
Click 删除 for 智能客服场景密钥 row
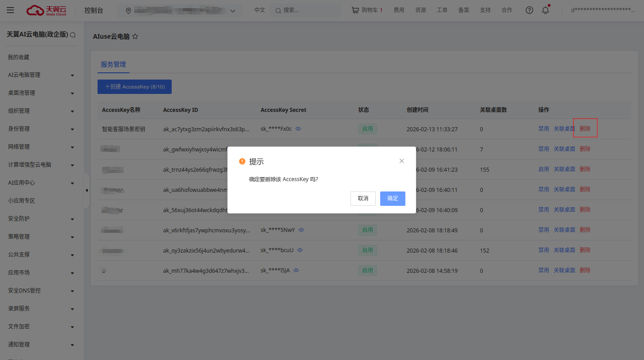[585, 129]
